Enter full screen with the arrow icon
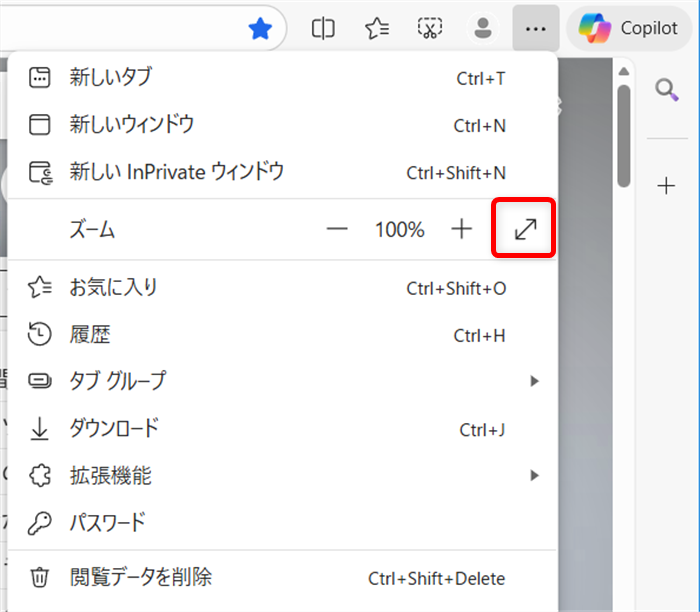Screen dimensions: 700x612 (x=525, y=229)
